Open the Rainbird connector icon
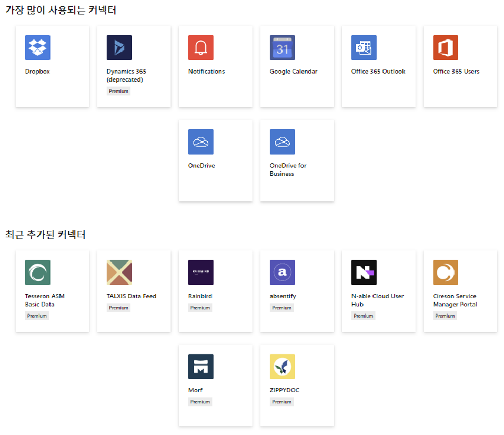The height and width of the screenshot is (435, 504). tap(201, 272)
